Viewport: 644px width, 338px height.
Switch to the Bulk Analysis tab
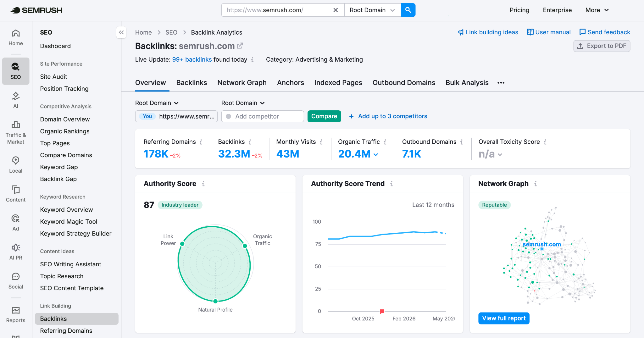pos(467,83)
